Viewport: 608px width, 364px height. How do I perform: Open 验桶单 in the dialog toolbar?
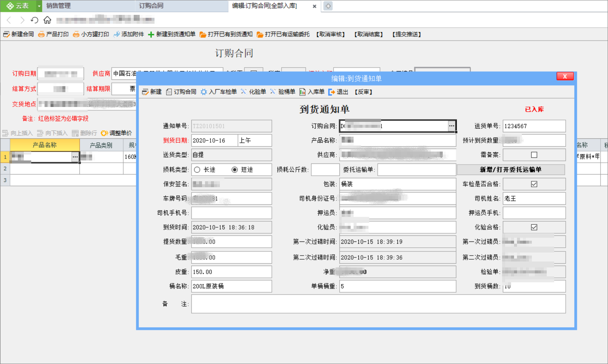tap(283, 92)
